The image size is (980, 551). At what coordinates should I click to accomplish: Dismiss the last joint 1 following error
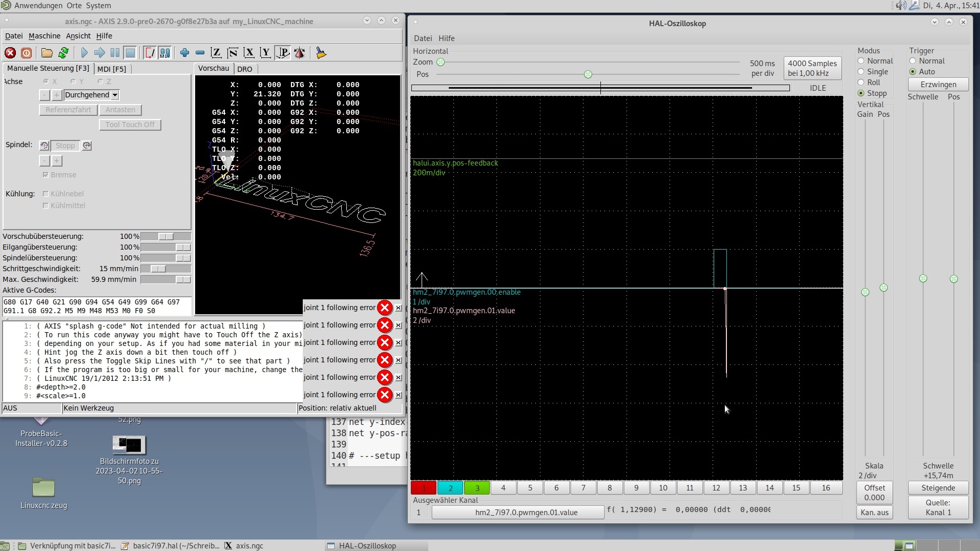coord(399,395)
